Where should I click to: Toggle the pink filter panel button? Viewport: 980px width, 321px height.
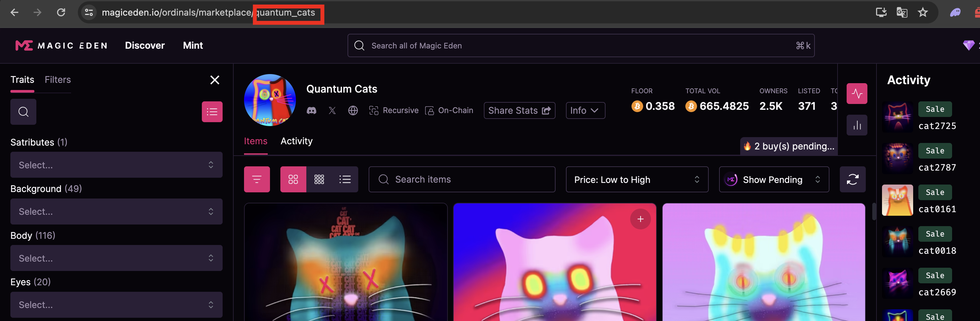(x=257, y=179)
